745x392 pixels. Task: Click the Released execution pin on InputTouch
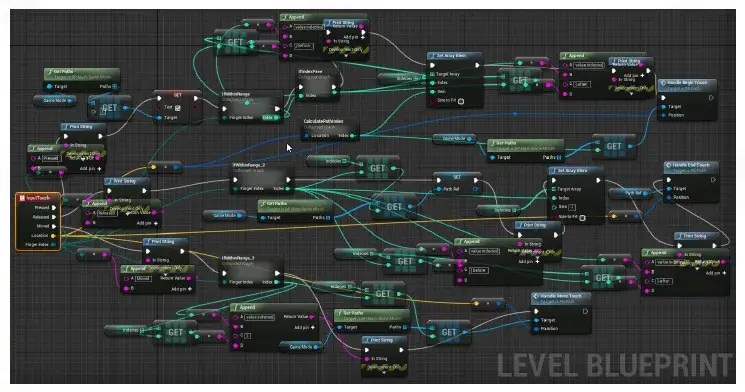click(54, 217)
